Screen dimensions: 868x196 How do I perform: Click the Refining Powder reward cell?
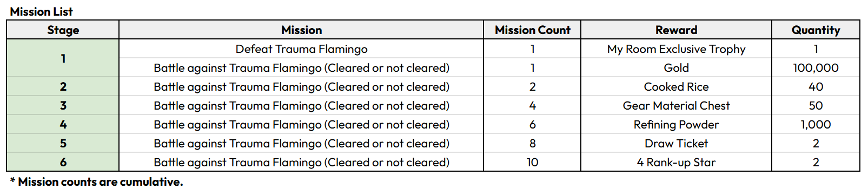pyautogui.click(x=676, y=125)
